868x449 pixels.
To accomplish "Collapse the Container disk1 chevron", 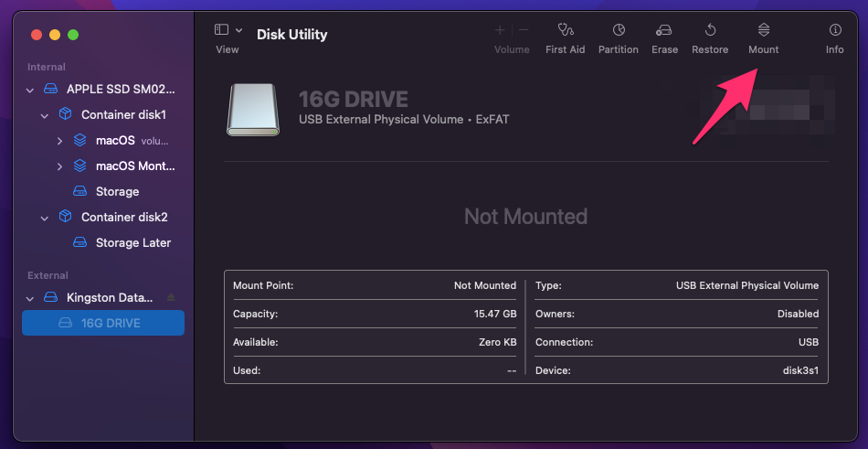I will click(44, 115).
